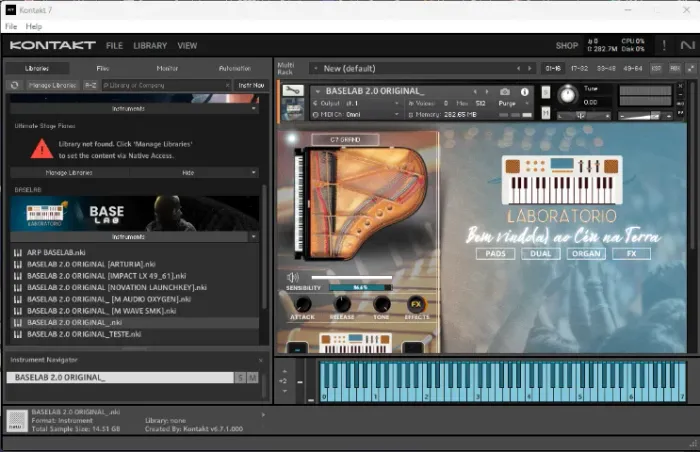The height and width of the screenshot is (452, 700).
Task: Open dropdown arrow beside Hide button
Action: pos(254,172)
